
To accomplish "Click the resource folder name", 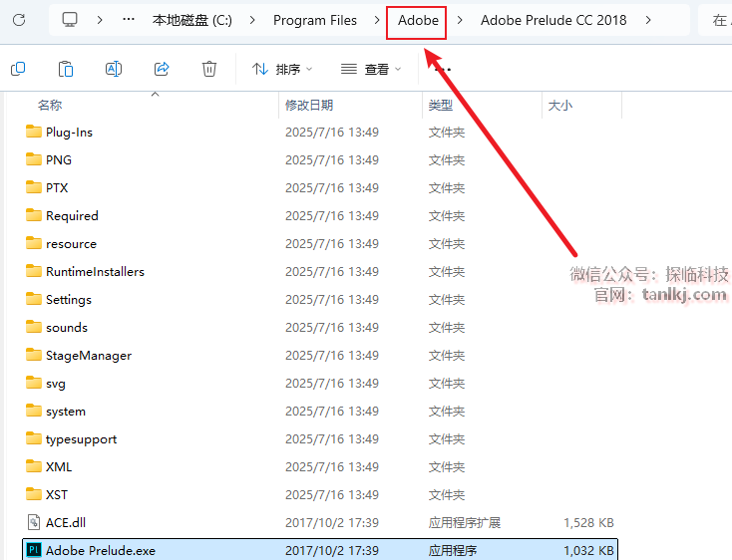I will click(x=71, y=244).
